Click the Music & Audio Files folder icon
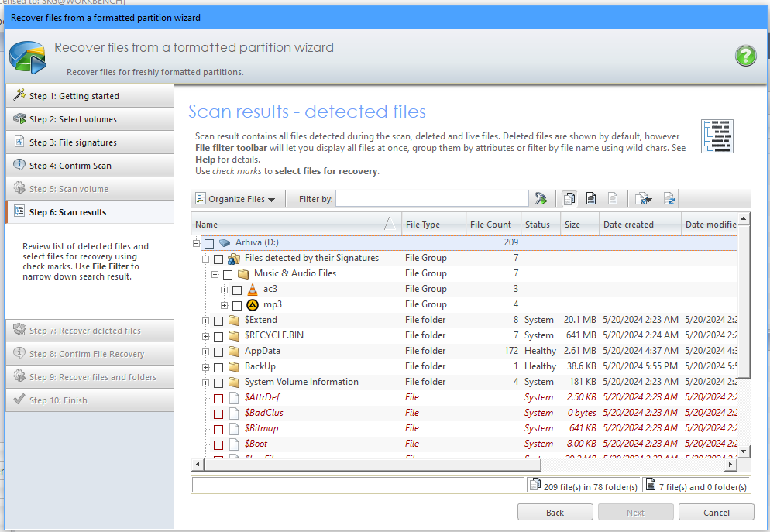 (x=243, y=273)
